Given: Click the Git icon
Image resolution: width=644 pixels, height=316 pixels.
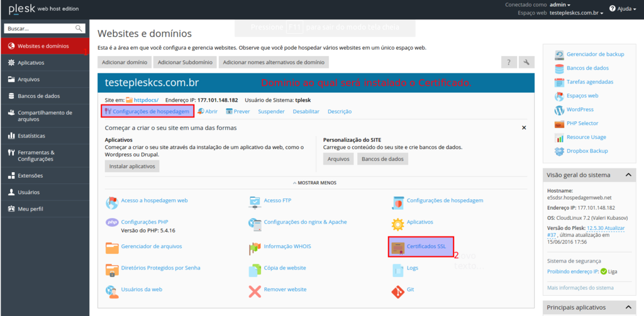Looking at the screenshot, I should 398,291.
